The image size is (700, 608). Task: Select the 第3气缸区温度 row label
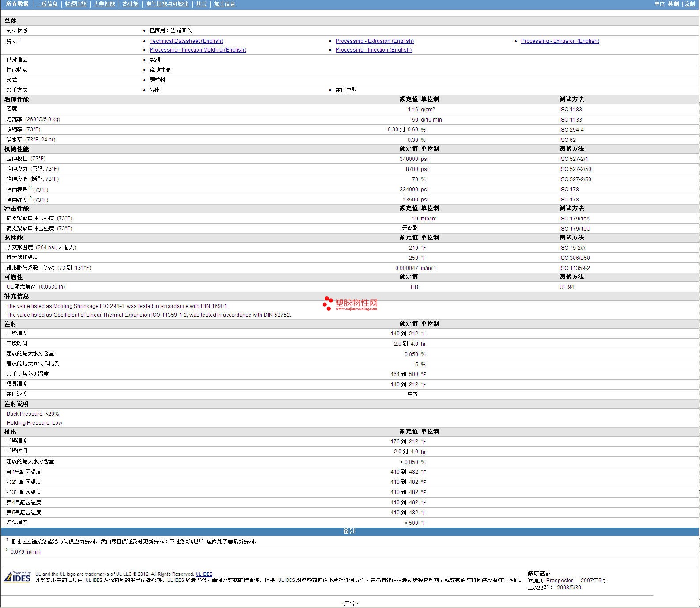pyautogui.click(x=24, y=492)
